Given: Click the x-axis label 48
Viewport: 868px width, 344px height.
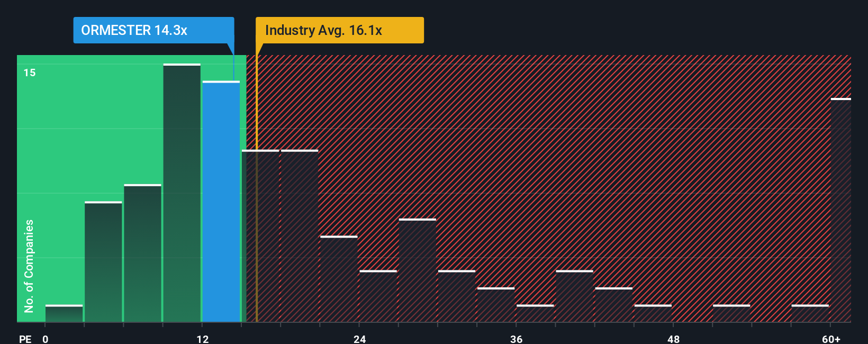Looking at the screenshot, I should click(x=673, y=339).
